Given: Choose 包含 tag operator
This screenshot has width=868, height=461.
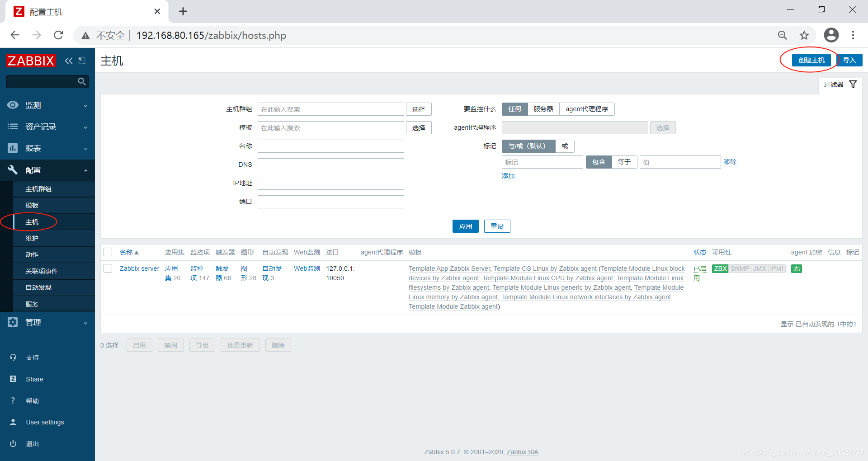Looking at the screenshot, I should coord(599,162).
